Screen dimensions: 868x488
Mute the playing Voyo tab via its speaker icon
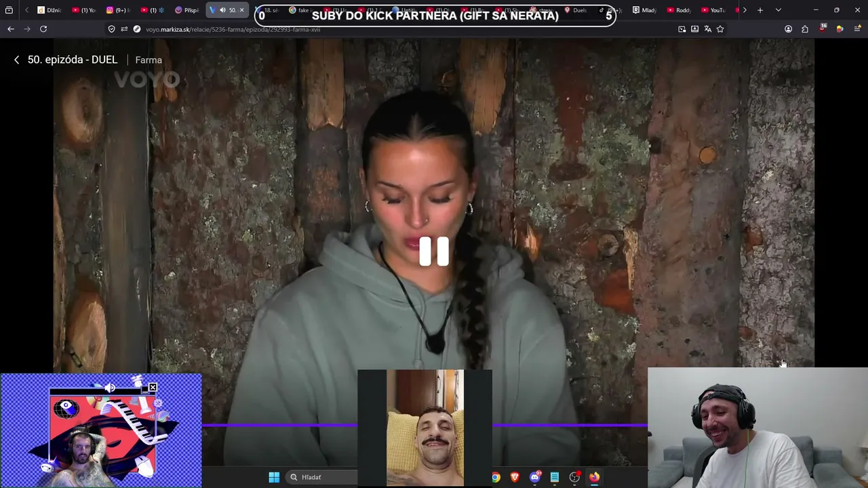(222, 10)
